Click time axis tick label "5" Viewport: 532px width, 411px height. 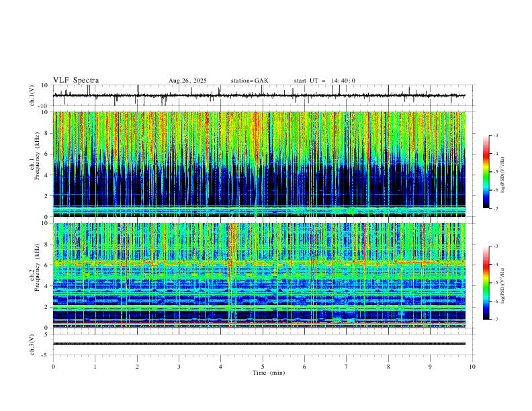pos(263,367)
